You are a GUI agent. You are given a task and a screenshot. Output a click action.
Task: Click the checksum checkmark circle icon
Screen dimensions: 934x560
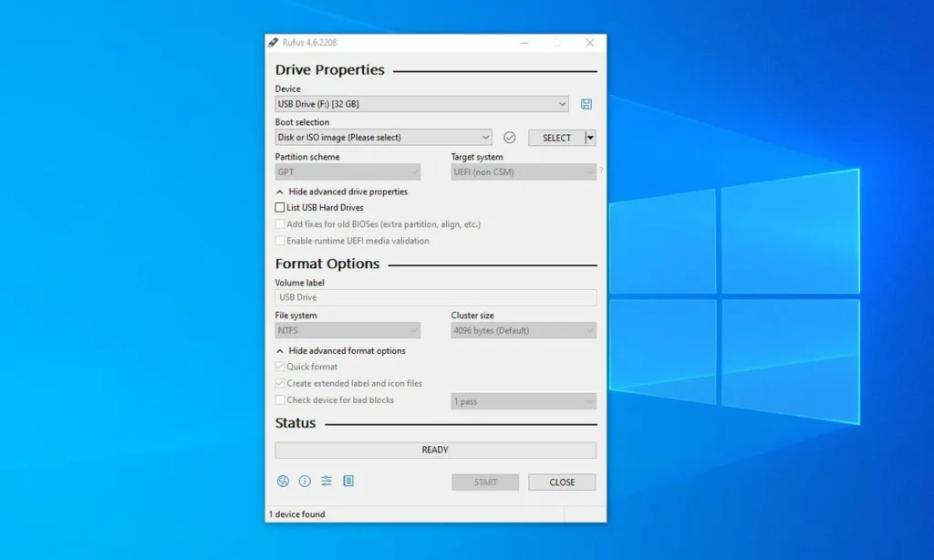(509, 138)
